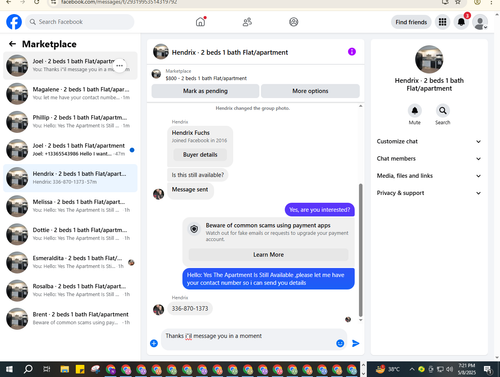Go back using the Marketplace arrow

point(12,44)
